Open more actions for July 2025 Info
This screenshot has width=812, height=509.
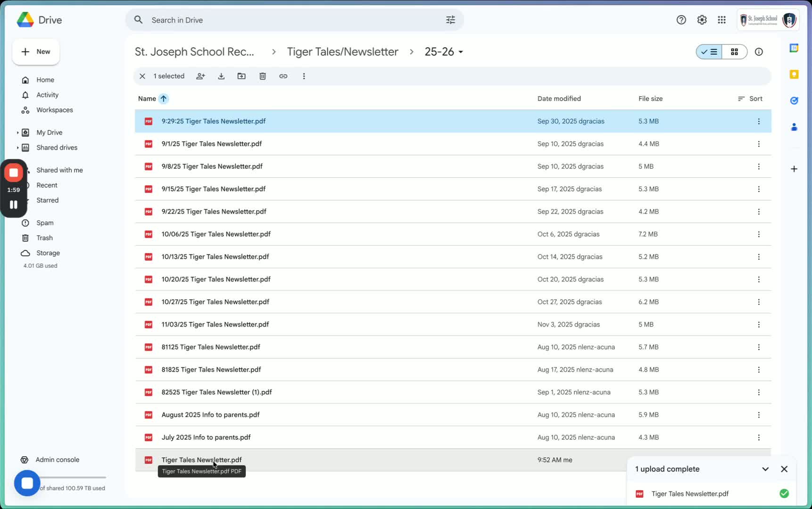pos(759,437)
